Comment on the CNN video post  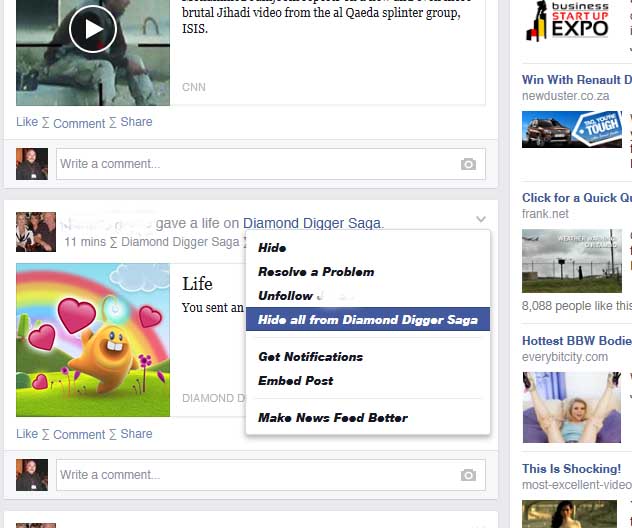pyautogui.click(x=79, y=123)
